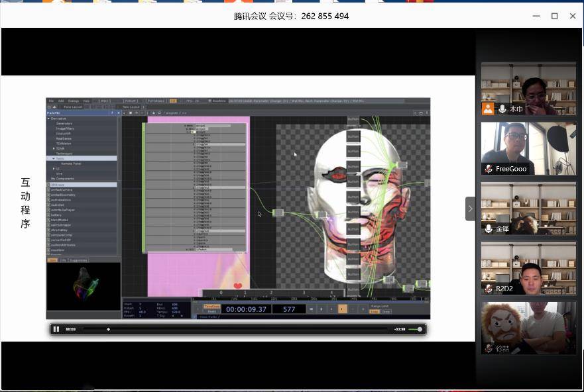Select arcBallCamera in the palette list
The width and height of the screenshot is (584, 392).
(x=62, y=189)
